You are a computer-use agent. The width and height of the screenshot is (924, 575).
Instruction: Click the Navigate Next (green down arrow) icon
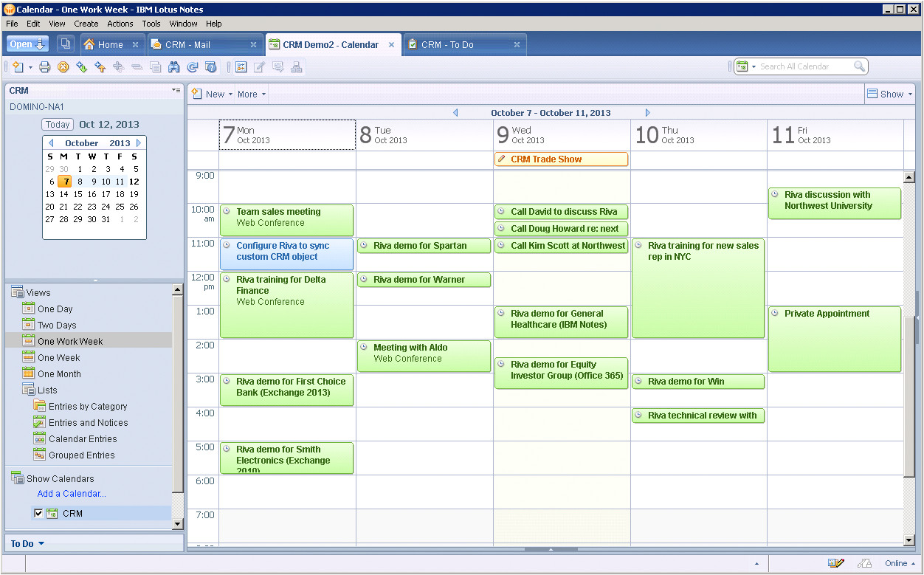click(81, 67)
